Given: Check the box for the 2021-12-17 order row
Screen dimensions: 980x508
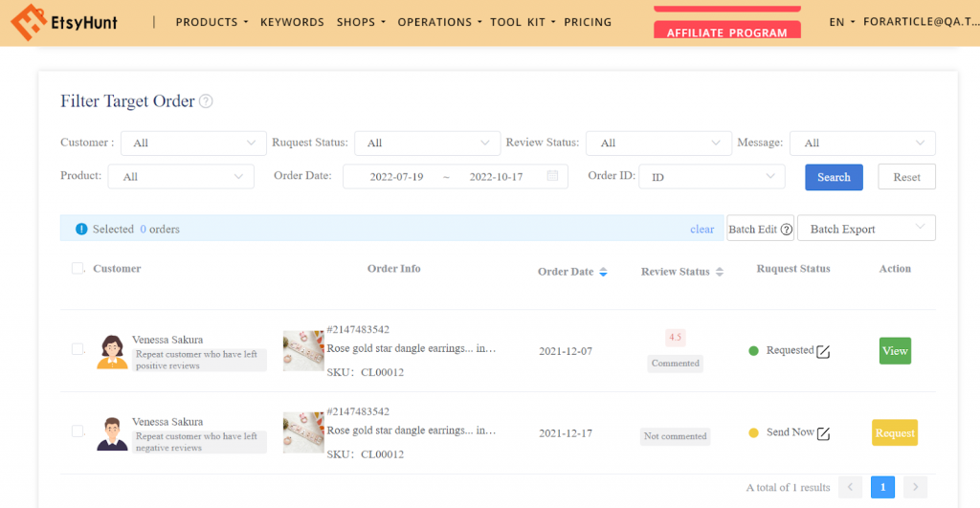Looking at the screenshot, I should tap(78, 431).
